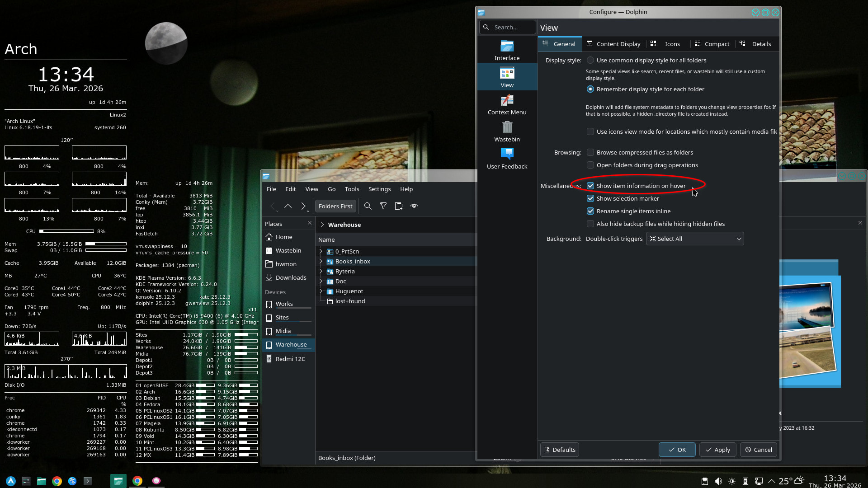
Task: Open the Context Menu settings category
Action: point(507,104)
